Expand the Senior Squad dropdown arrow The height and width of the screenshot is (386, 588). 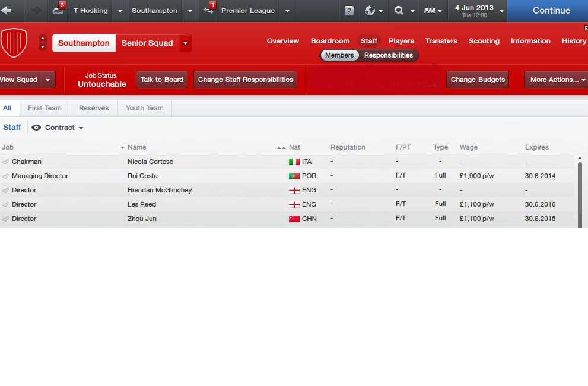pos(185,43)
